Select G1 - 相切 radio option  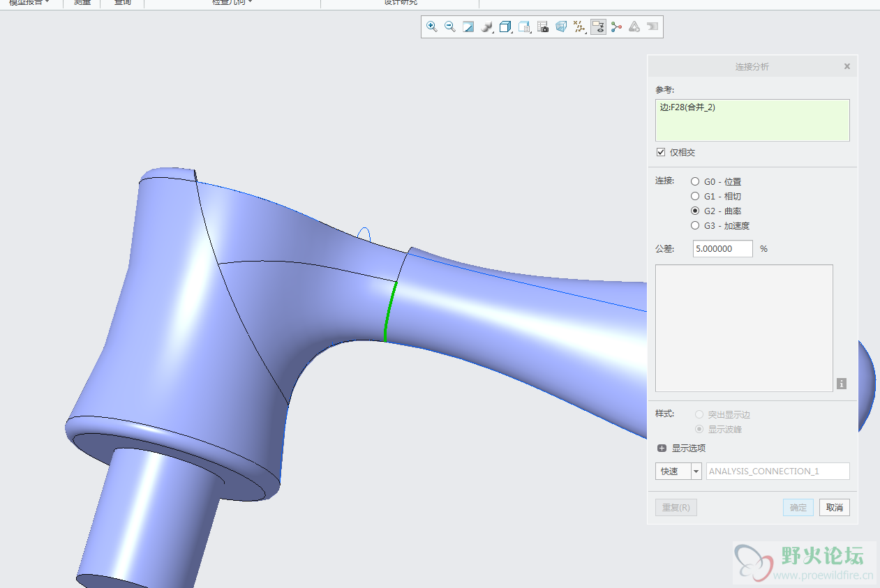694,196
